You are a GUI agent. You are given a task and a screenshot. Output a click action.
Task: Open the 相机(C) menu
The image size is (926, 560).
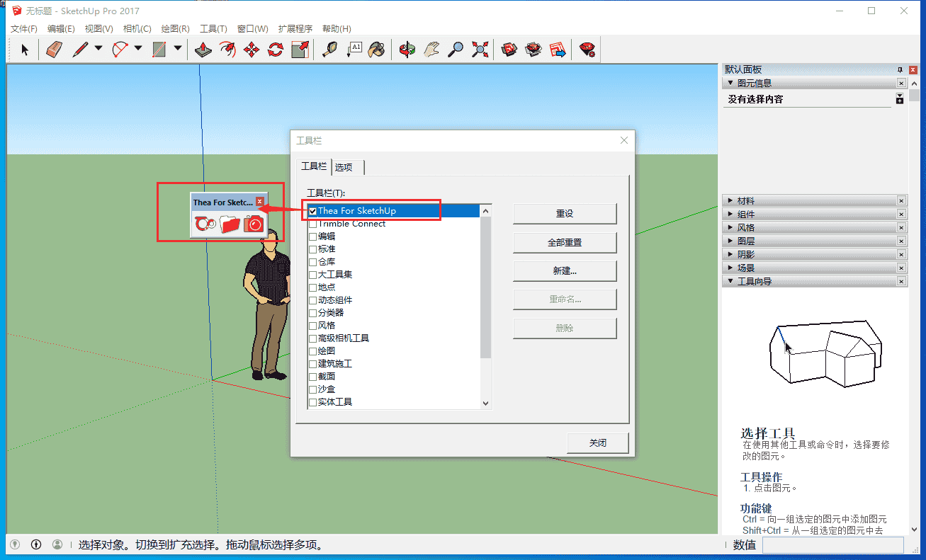[x=137, y=29]
